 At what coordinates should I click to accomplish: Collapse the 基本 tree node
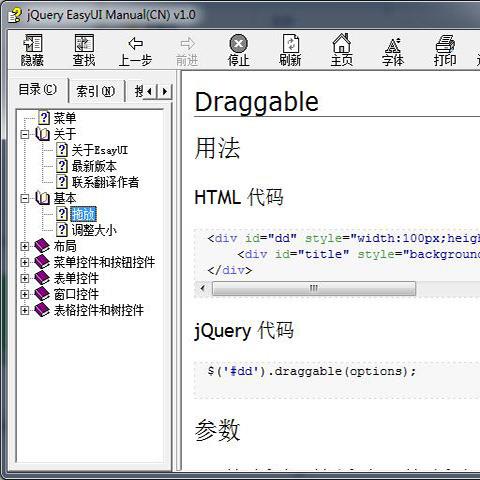pos(25,199)
